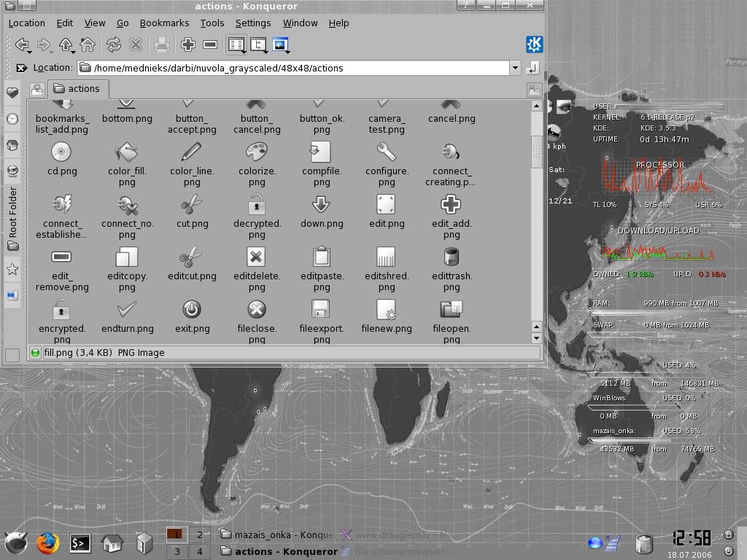Open the Help menu
Screen dimensions: 747x560
point(338,23)
